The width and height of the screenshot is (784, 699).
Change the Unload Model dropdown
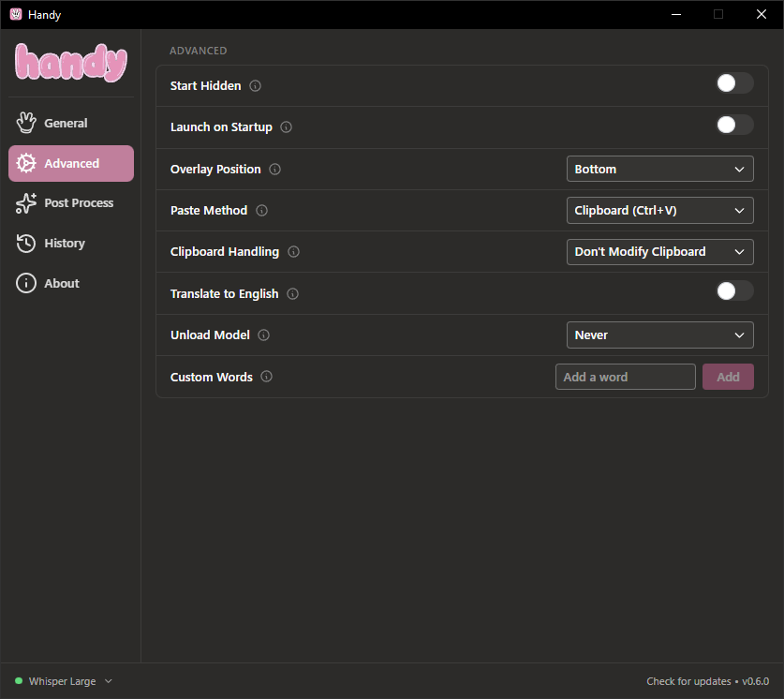(659, 335)
